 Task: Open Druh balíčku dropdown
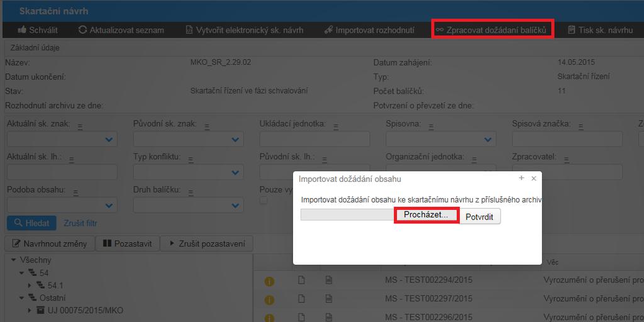tap(188, 206)
